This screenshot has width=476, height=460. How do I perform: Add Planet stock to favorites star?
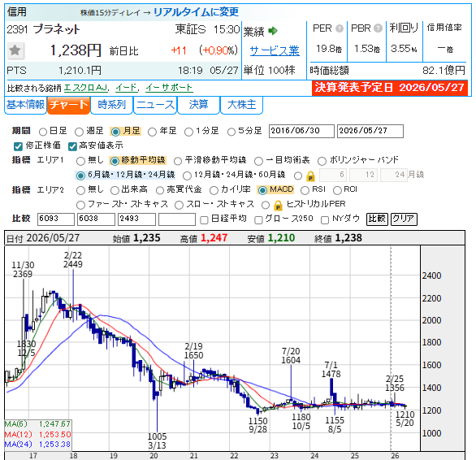(x=15, y=50)
